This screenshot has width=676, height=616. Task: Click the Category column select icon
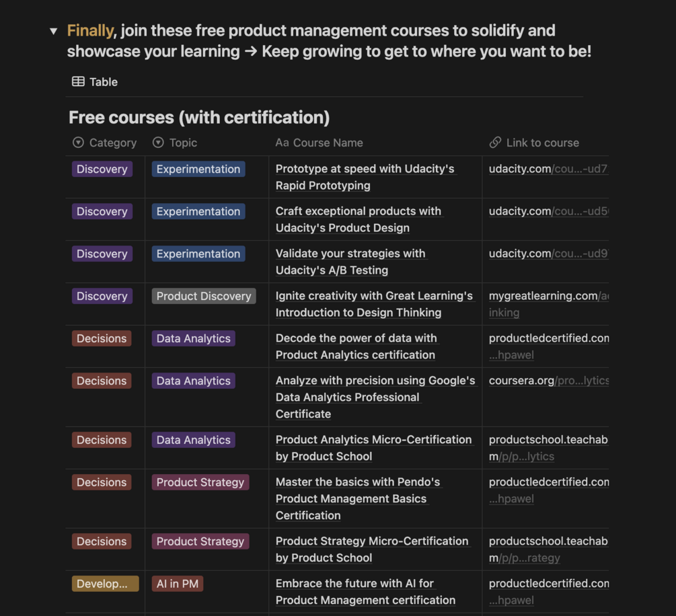78,143
